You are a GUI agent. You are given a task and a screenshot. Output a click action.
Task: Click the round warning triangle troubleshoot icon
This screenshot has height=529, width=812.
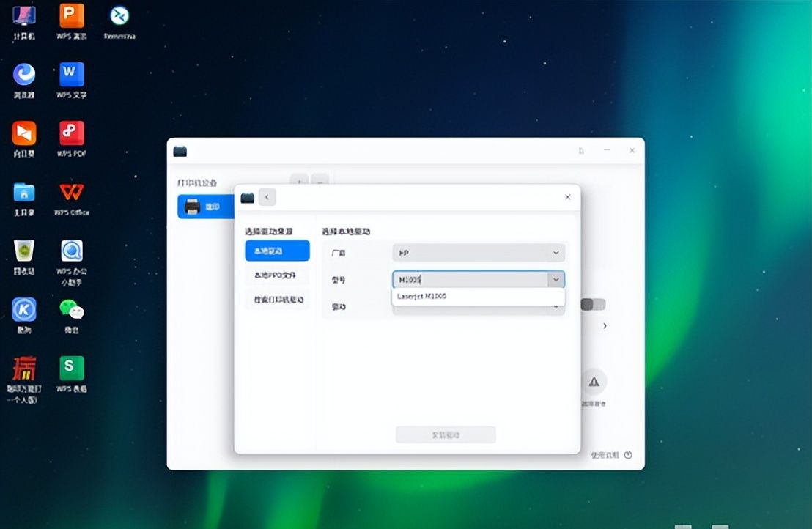(594, 382)
